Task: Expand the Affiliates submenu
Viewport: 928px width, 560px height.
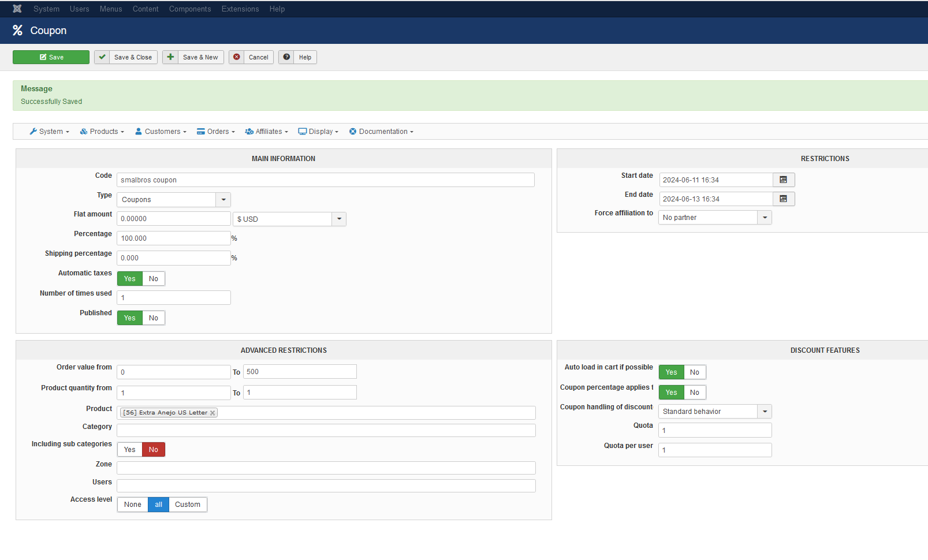Action: click(x=267, y=132)
